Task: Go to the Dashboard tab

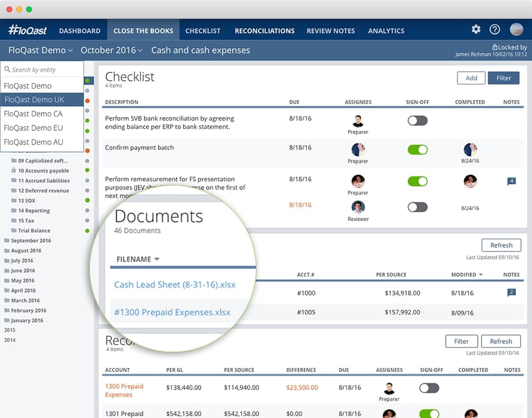Action: [80, 31]
